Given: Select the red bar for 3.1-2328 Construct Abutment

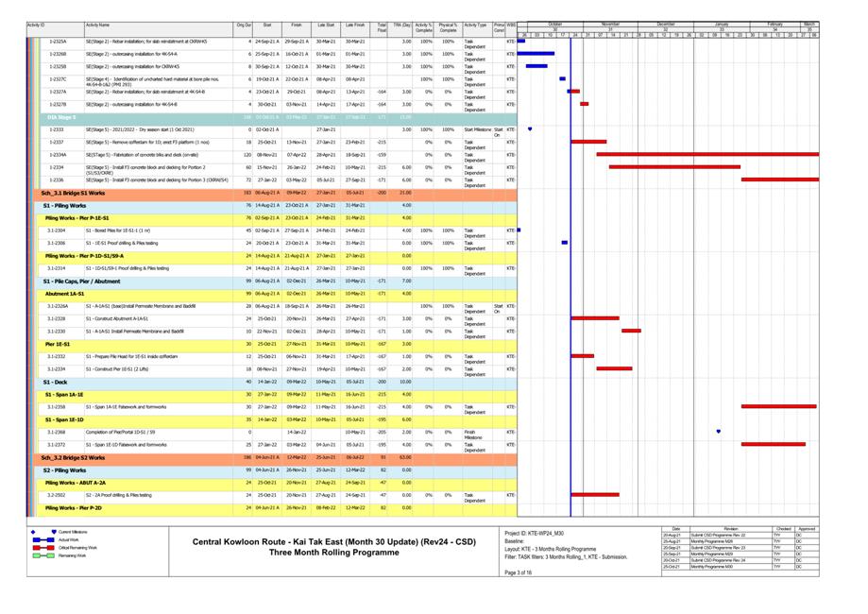Looking at the screenshot, I should point(595,318).
